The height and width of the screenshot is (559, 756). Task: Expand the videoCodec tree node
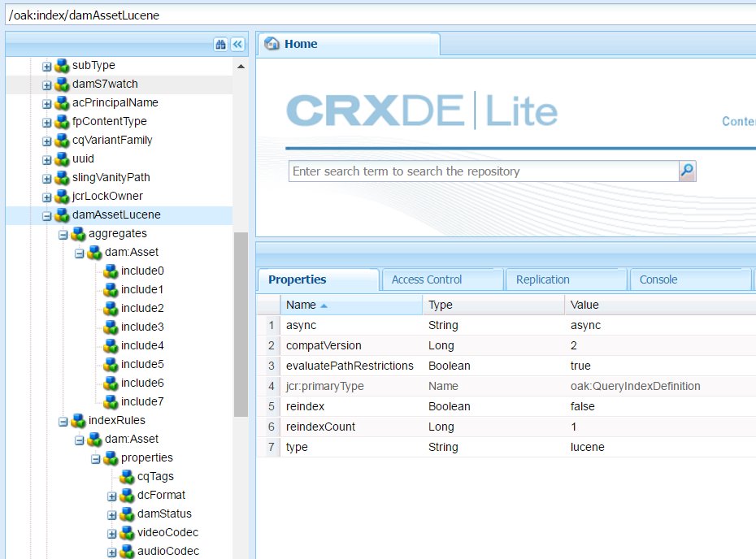coord(112,534)
